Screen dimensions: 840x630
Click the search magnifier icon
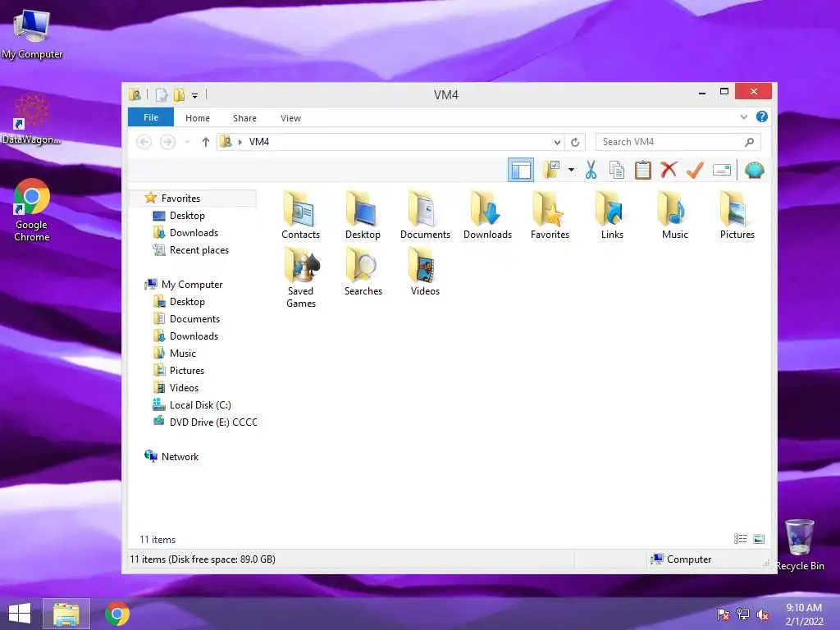[750, 142]
